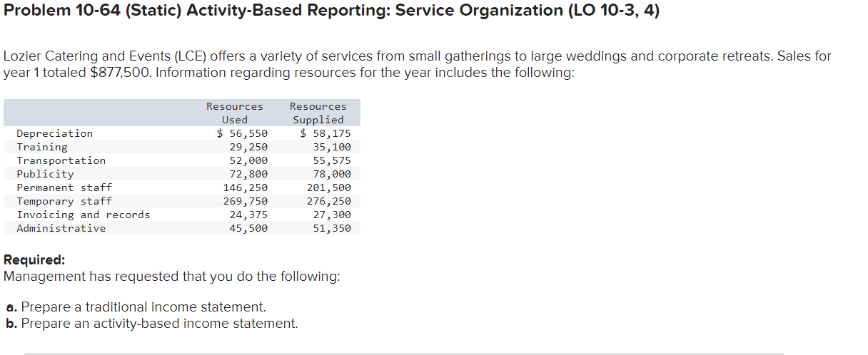This screenshot has width=868, height=355.
Task: Select the 201,500 permanent staff supplied value
Action: tap(329, 187)
